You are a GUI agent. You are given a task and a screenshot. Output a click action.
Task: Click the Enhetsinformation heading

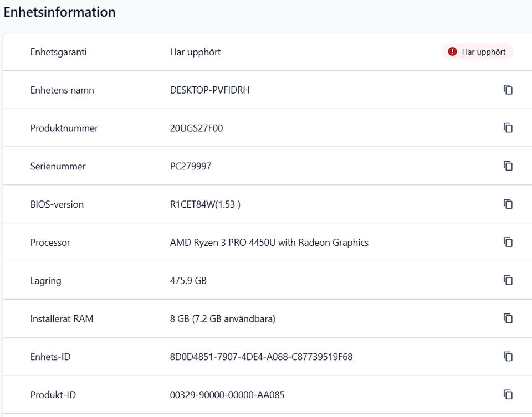coord(60,12)
